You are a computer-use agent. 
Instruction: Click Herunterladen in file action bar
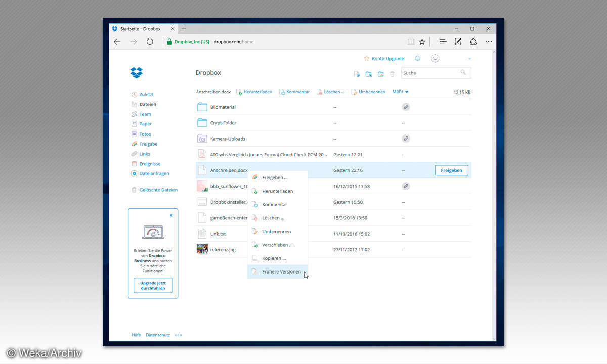point(254,92)
